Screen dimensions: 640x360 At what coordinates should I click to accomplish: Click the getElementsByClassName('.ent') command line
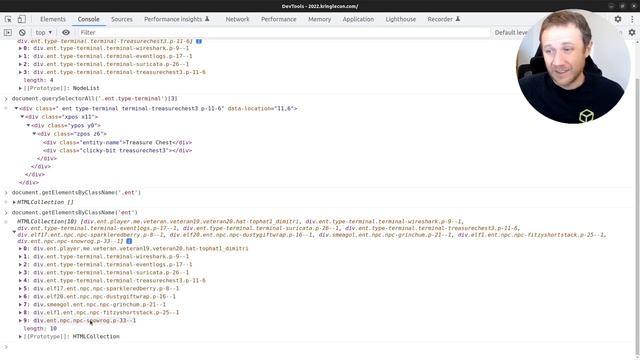pos(76,193)
